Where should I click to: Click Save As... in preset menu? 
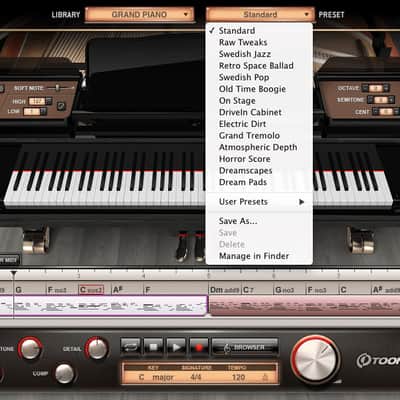click(259, 221)
